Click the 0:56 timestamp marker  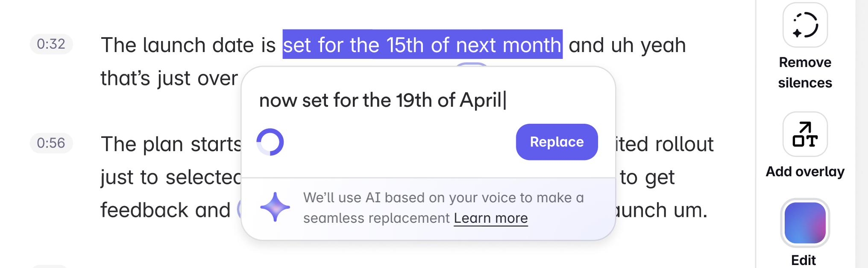pos(51,143)
